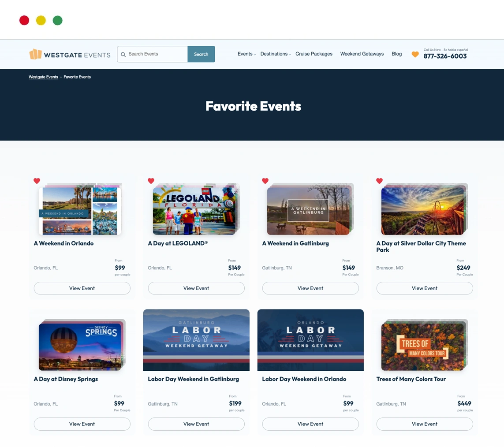This screenshot has width=504, height=447.
Task: Click the Westgate Events logo
Action: click(70, 55)
